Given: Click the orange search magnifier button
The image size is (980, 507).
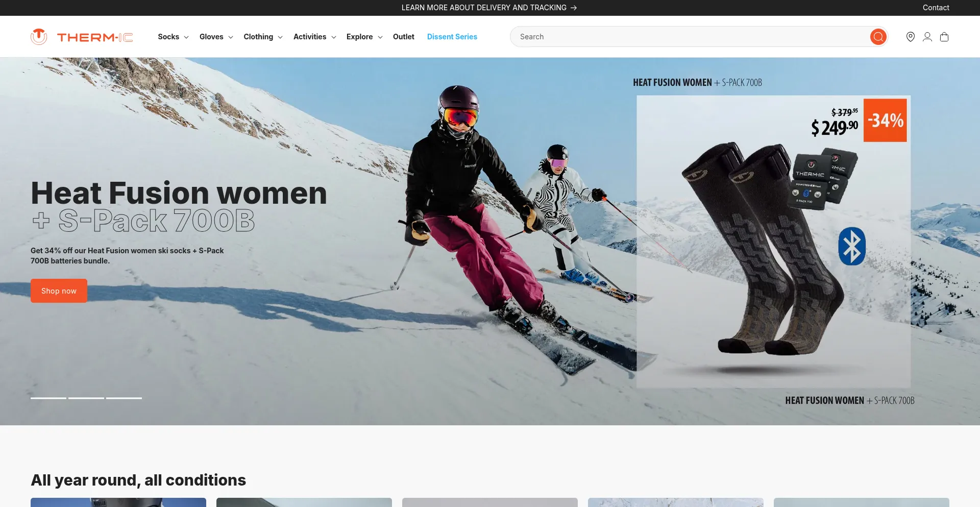Looking at the screenshot, I should pyautogui.click(x=878, y=37).
